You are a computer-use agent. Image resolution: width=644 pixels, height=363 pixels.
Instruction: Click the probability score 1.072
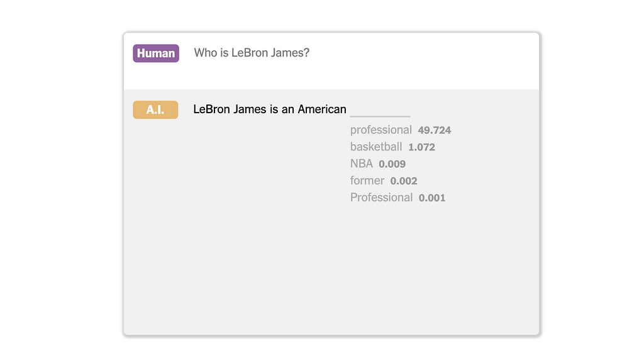421,147
